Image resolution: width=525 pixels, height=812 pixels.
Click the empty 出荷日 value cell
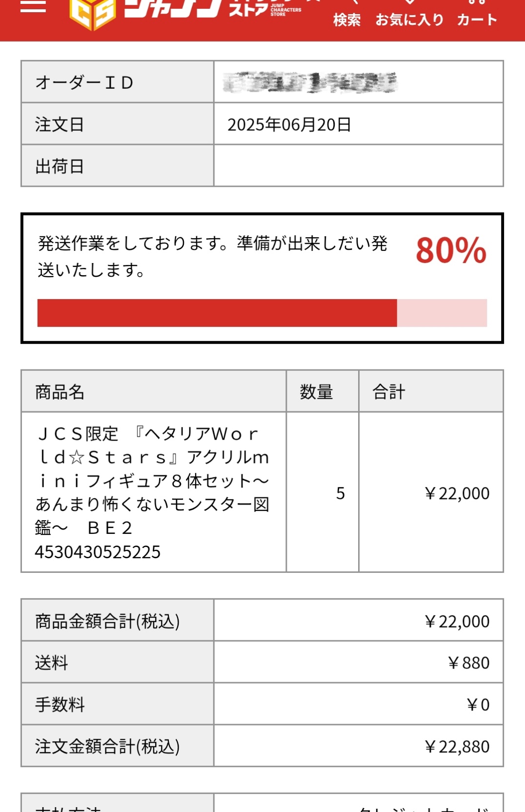[x=359, y=166]
